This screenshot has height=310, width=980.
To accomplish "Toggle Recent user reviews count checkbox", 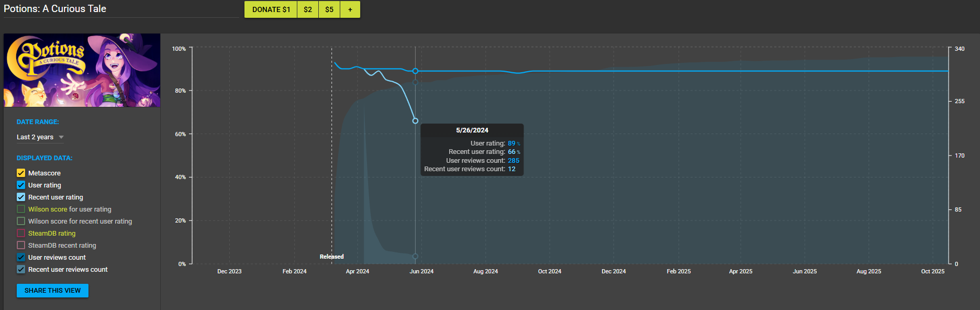I will [x=21, y=269].
